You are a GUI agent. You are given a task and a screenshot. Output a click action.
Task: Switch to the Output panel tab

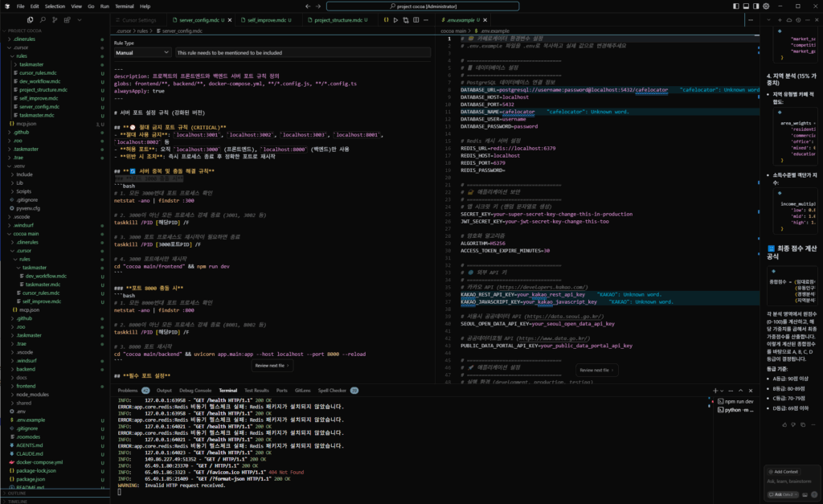coord(164,390)
